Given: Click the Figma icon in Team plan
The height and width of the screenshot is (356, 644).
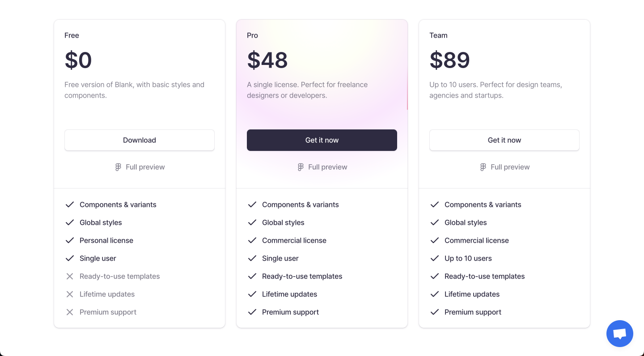Looking at the screenshot, I should [x=483, y=167].
